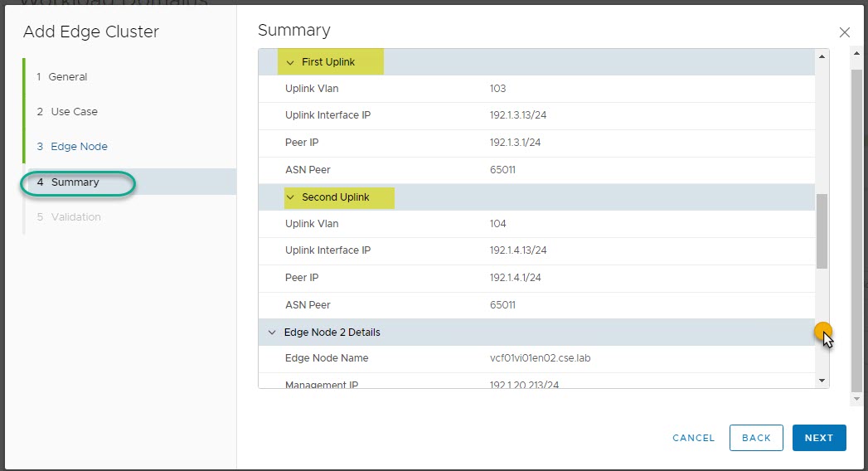Click the Validation step
The width and height of the screenshot is (868, 471).
75,217
